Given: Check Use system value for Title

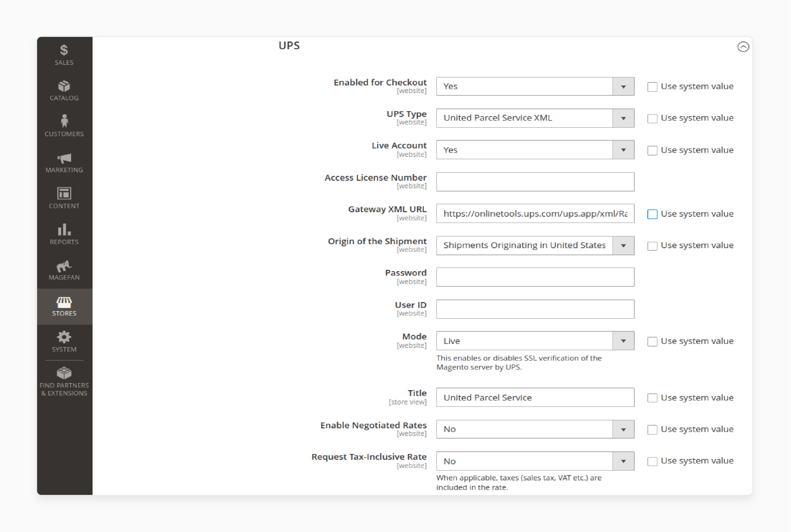Looking at the screenshot, I should pos(652,398).
